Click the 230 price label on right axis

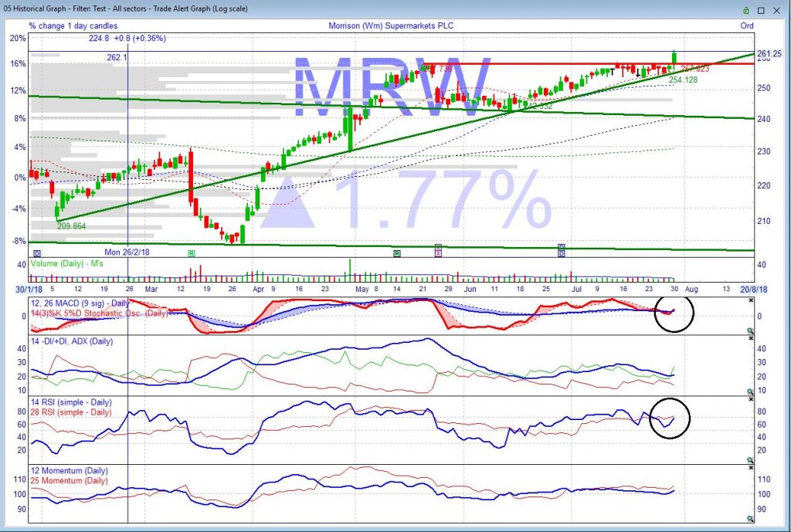[x=764, y=151]
